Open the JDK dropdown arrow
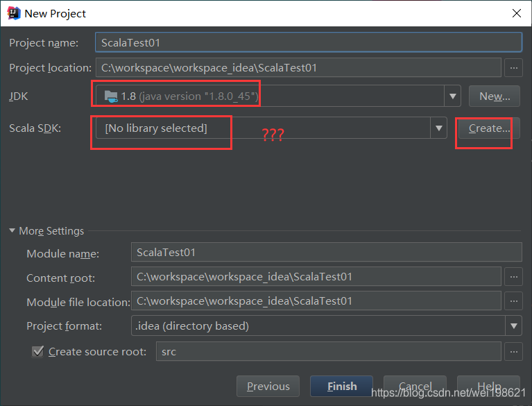This screenshot has height=406, width=532. [x=453, y=96]
